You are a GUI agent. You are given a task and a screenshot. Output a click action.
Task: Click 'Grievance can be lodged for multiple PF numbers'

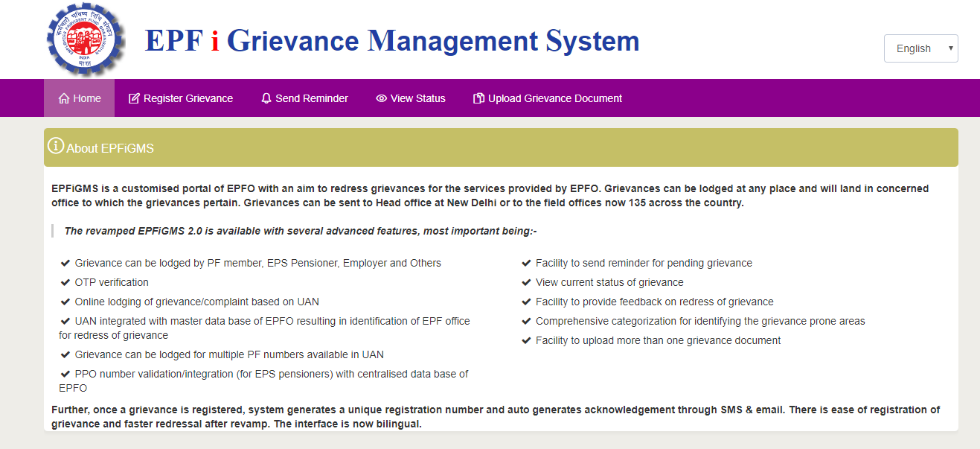click(x=229, y=354)
